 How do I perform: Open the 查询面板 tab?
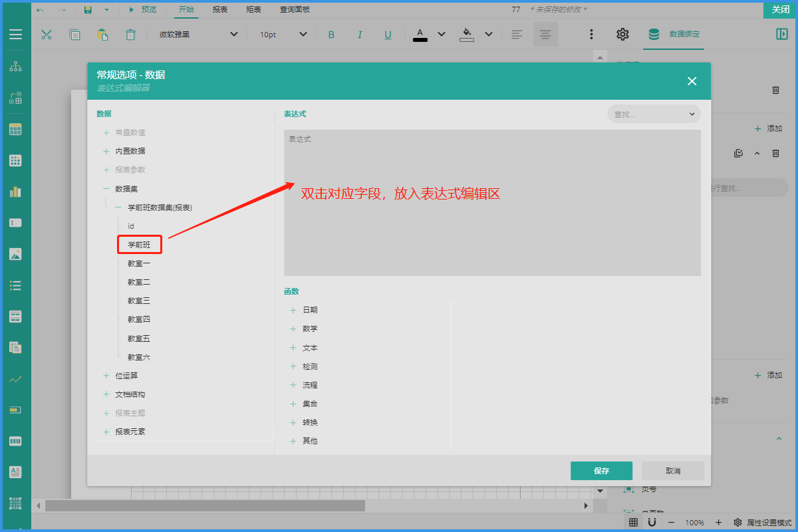tap(295, 9)
